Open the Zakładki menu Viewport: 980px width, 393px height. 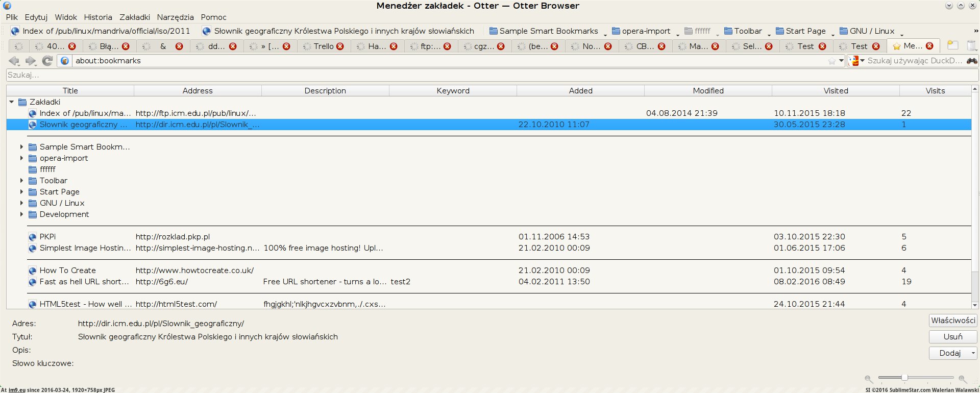[135, 17]
